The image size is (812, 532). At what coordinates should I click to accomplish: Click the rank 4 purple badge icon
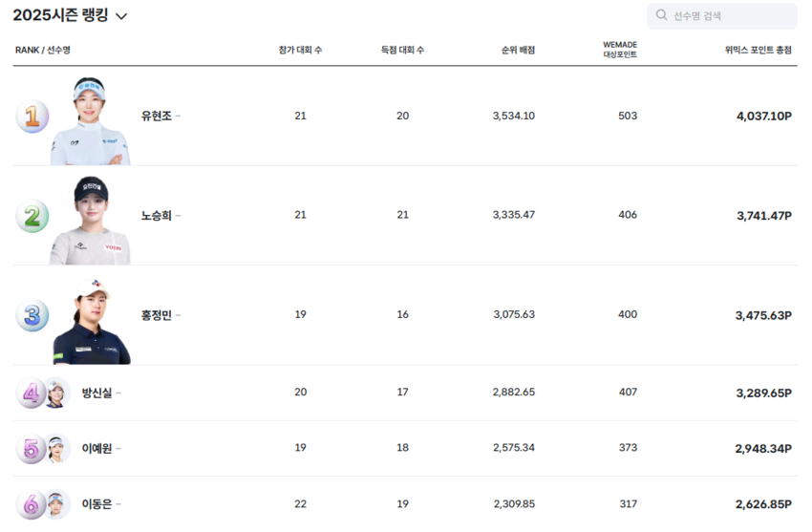pos(30,393)
